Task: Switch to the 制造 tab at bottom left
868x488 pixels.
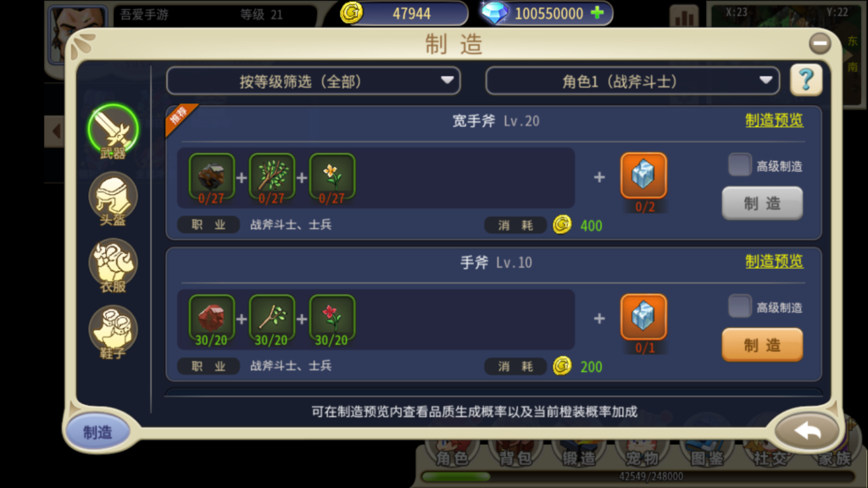Action: [97, 432]
